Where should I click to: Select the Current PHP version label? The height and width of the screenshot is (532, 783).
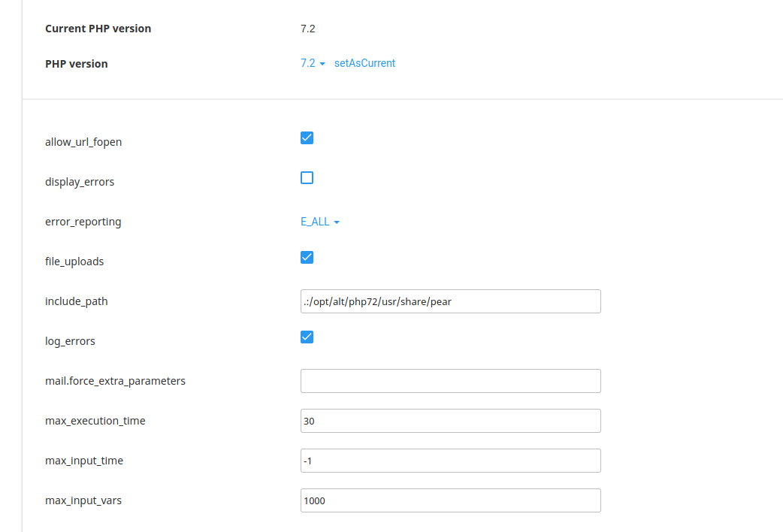pyautogui.click(x=98, y=28)
